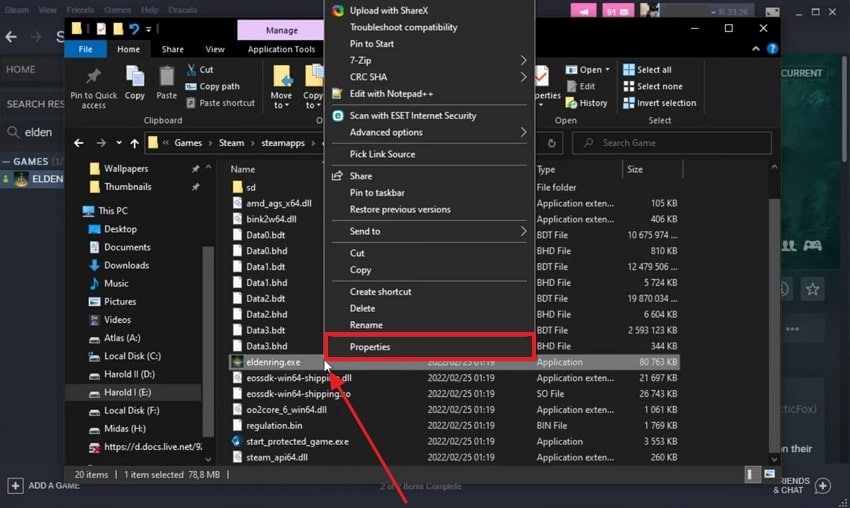Sort by the Name column header
The width and height of the screenshot is (850, 508).
[242, 169]
